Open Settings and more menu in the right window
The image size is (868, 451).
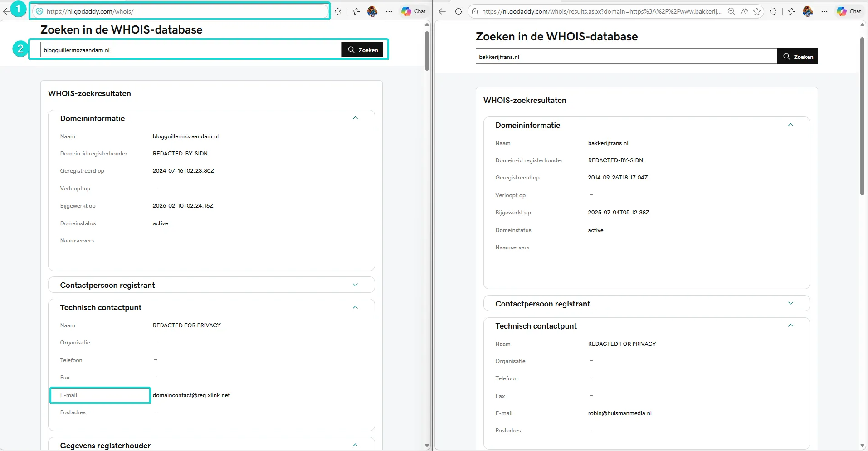click(824, 11)
